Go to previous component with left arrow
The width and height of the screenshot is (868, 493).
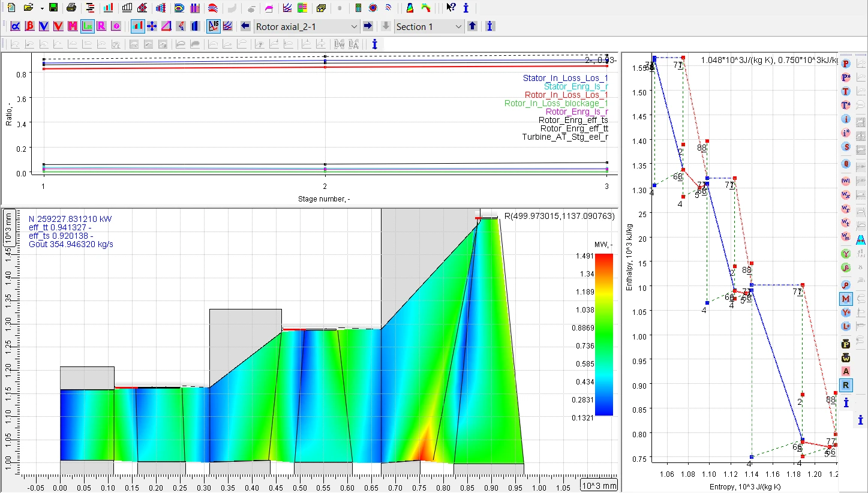(245, 26)
